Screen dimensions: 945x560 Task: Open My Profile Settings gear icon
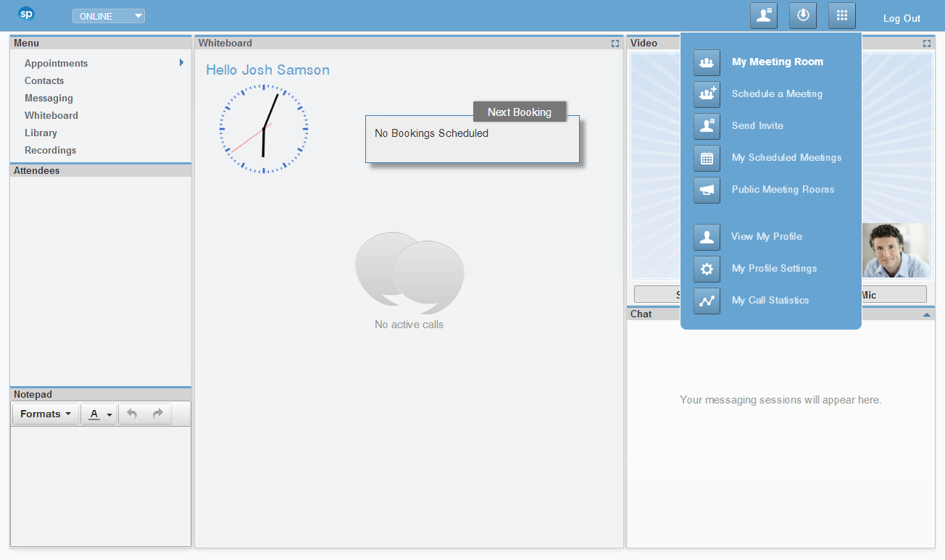(x=707, y=269)
